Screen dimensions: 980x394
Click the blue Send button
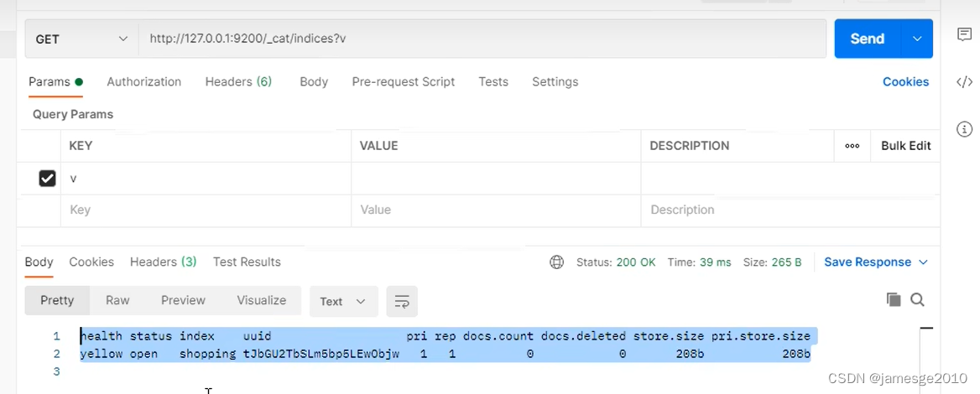(x=868, y=39)
